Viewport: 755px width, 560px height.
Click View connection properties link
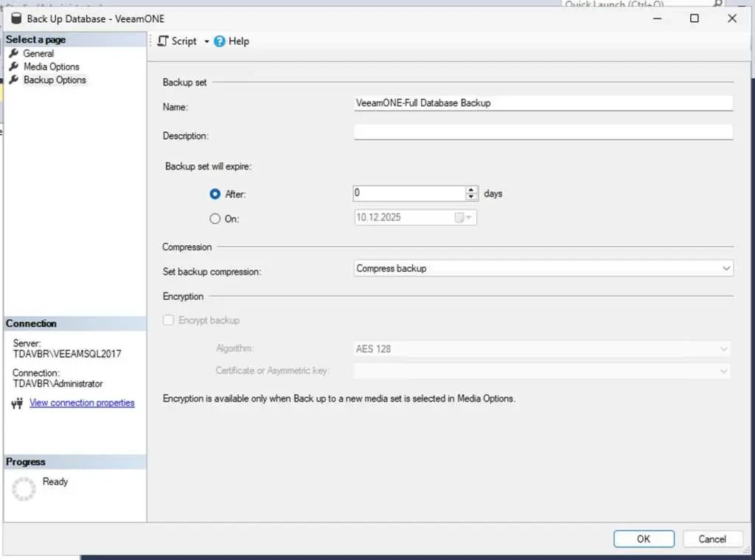(82, 402)
